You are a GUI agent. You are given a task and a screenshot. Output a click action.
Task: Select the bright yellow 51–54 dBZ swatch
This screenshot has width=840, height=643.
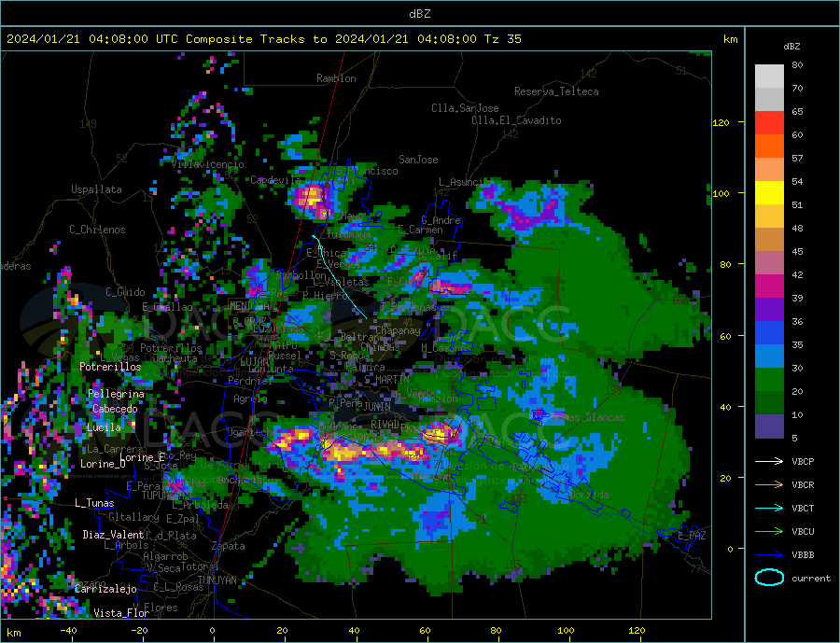769,193
